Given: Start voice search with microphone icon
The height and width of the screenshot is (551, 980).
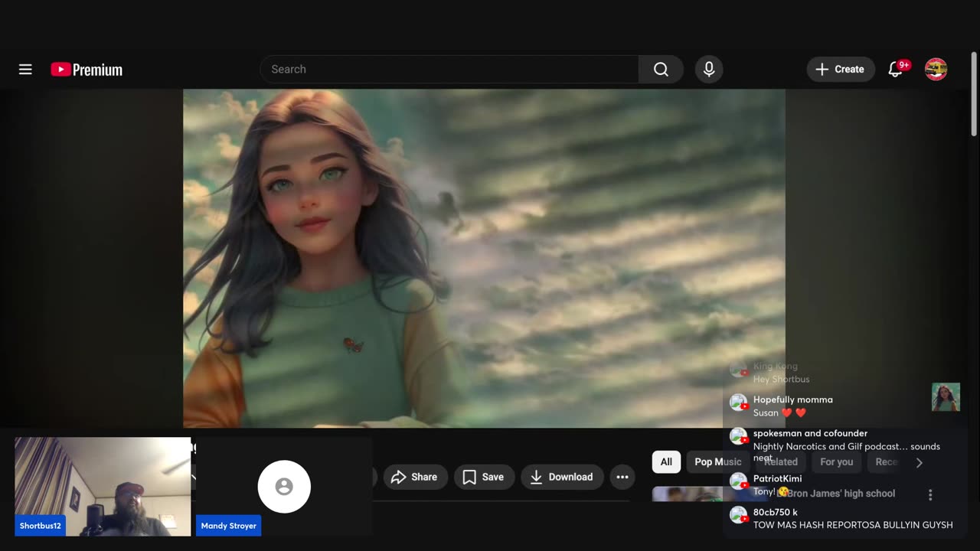Looking at the screenshot, I should tap(709, 69).
